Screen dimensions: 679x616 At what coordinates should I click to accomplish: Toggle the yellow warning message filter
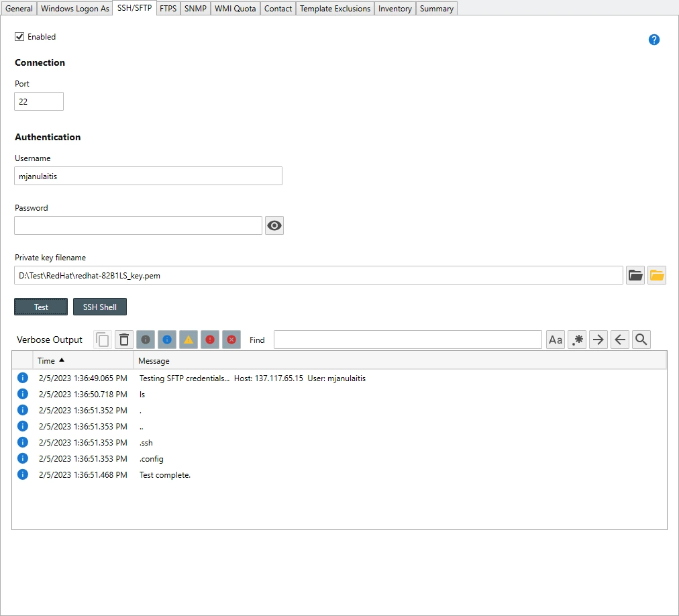coord(189,340)
